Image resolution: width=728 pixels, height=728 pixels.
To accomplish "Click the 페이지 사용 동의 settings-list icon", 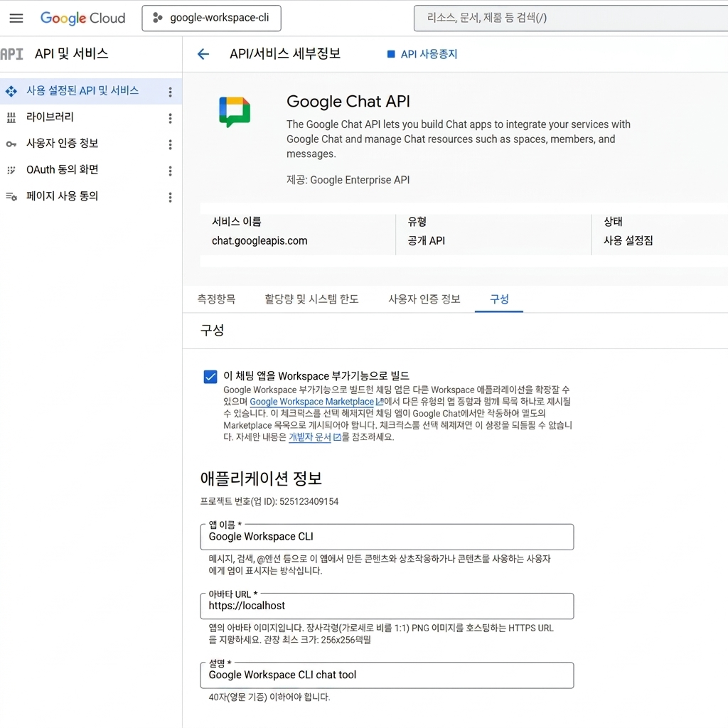I will click(x=11, y=197).
